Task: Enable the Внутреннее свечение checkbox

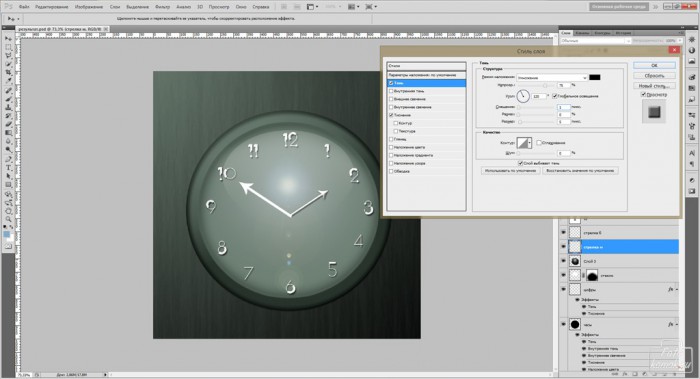Action: 391,107
